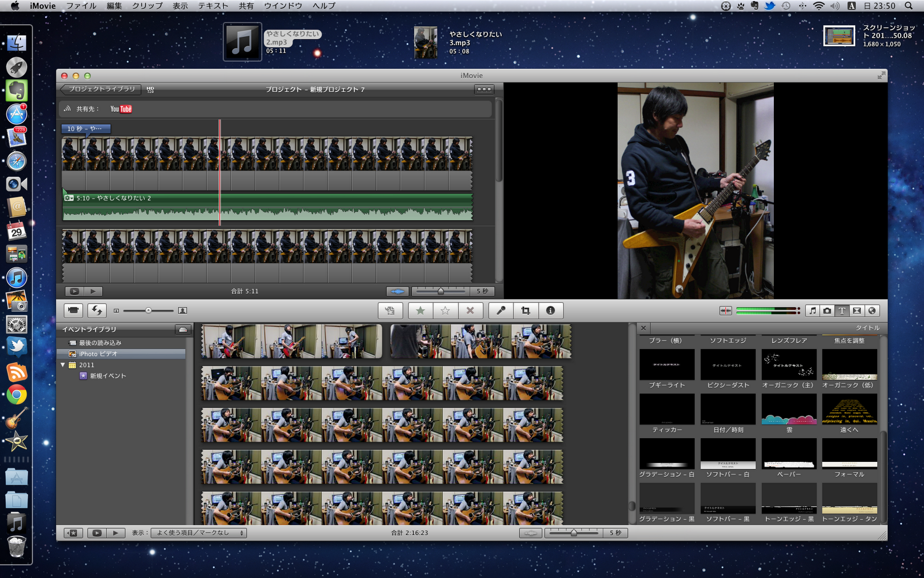Screen dimensions: 924x578
Task: Toggle the project timeline layout view
Action: pyautogui.click(x=484, y=90)
